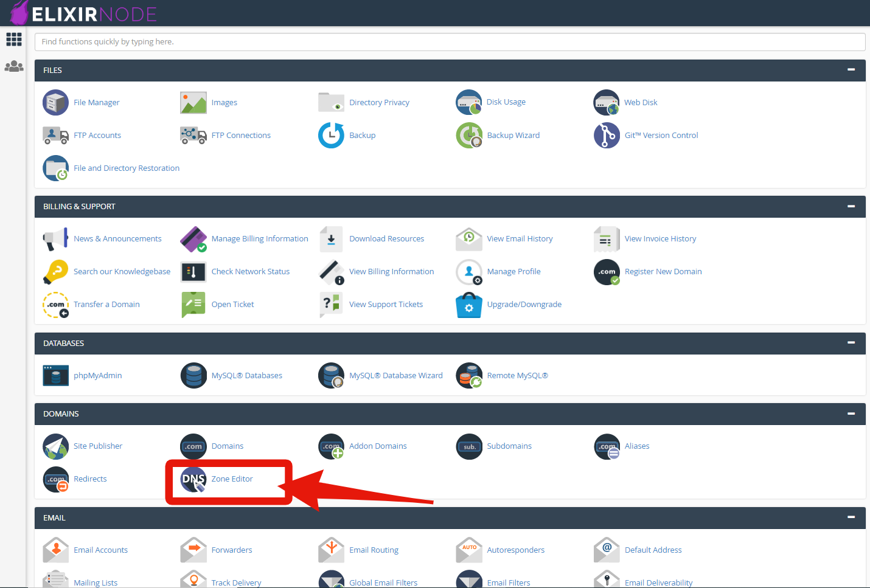This screenshot has height=588, width=870.
Task: Collapse the BILLING & SUPPORT section
Action: point(851,206)
